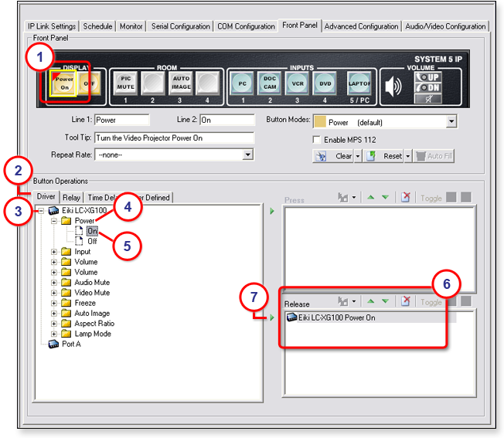Viewport: 504px width, 438px height.
Task: Click move-up green arrow in Press toolbar
Action: 372,198
